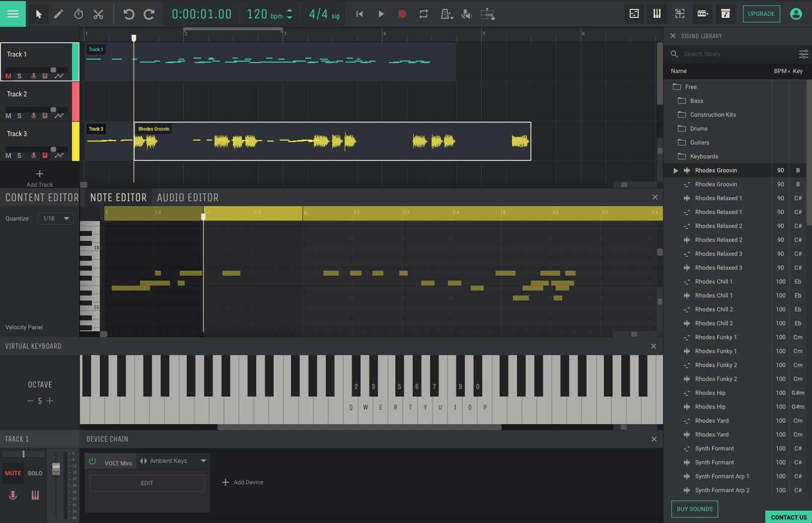Open the hamburger menu
The image size is (812, 523).
pyautogui.click(x=13, y=13)
